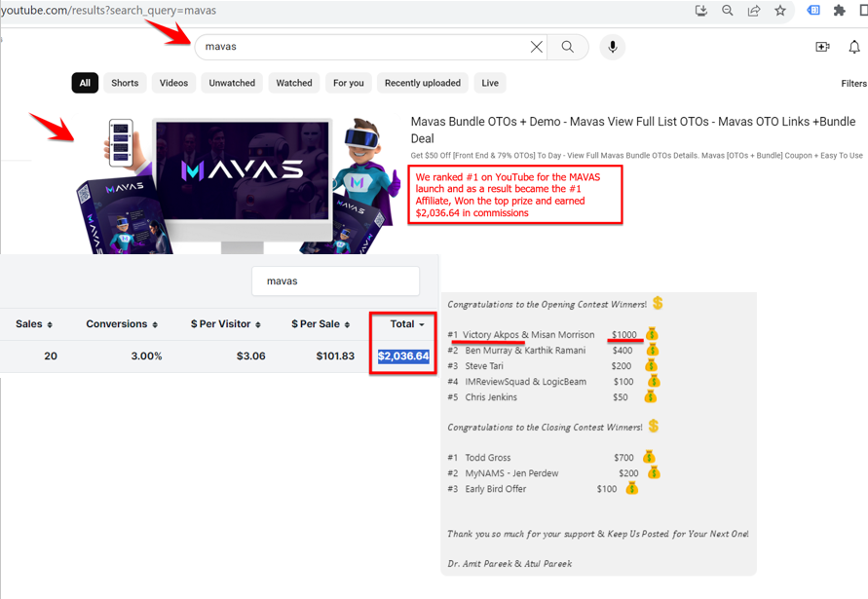Image resolution: width=868 pixels, height=599 pixels.
Task: Sort the table by Sales column
Action: (34, 324)
